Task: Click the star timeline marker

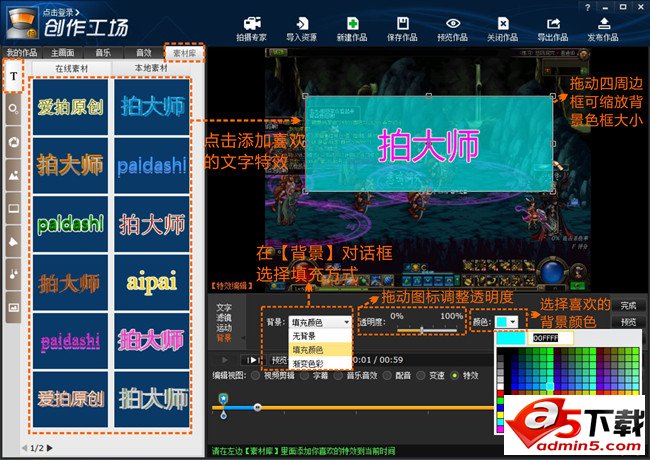Action: click(223, 398)
